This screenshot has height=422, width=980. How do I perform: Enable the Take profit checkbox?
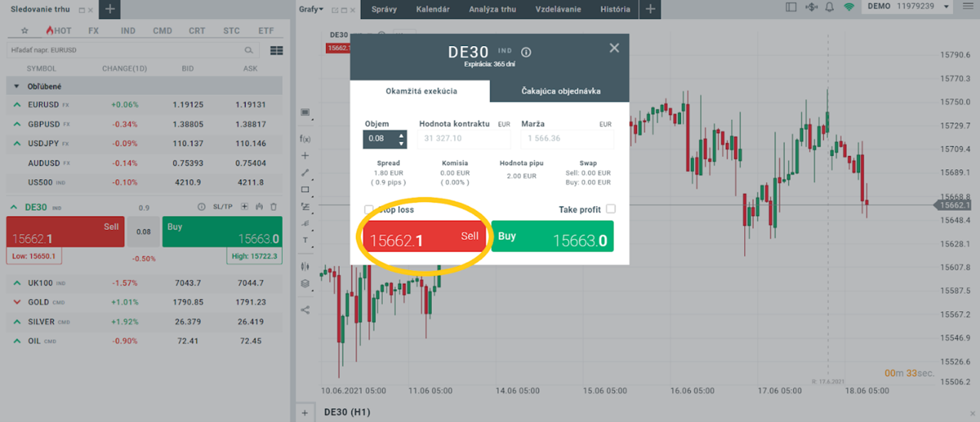tap(610, 209)
